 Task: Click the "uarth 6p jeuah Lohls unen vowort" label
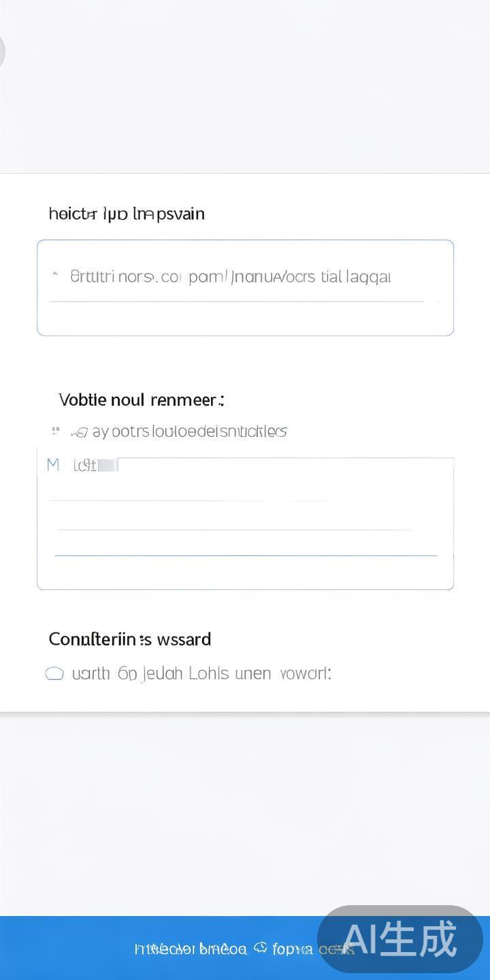tap(201, 674)
